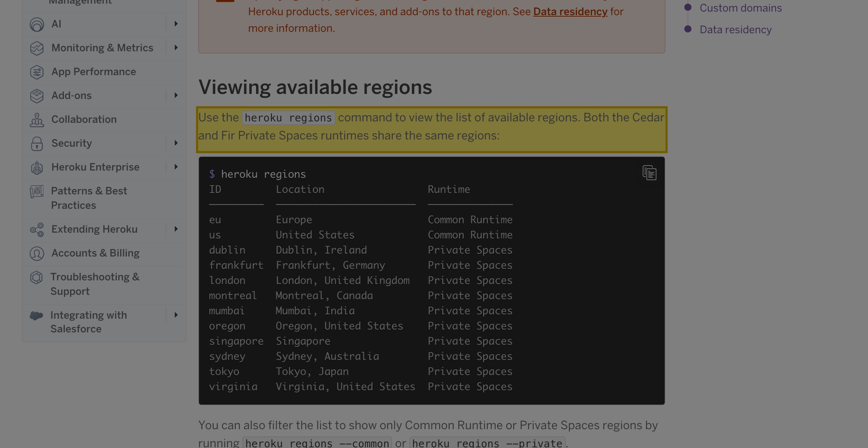Click the 'heroku regions --private' code snippet

coord(487,443)
